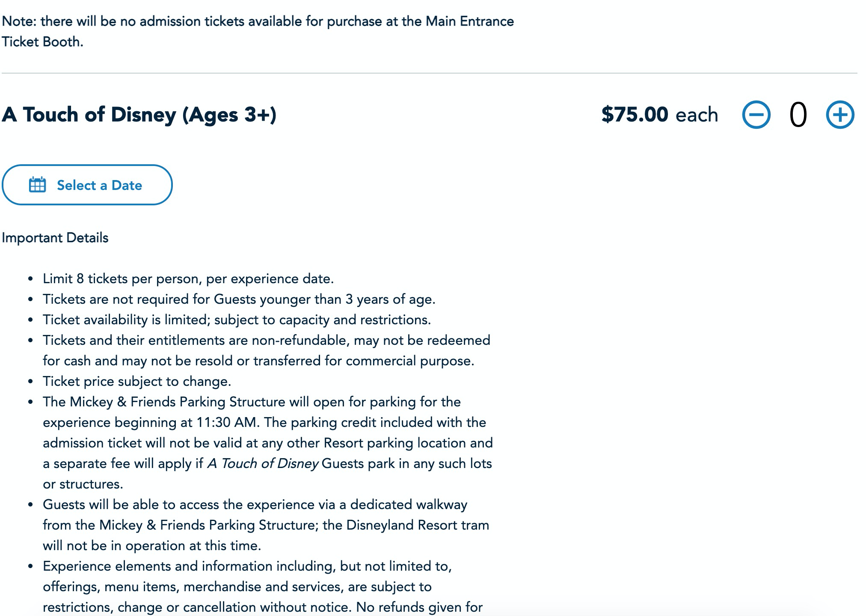
Task: Click the Main Entrance Ticket Booth note
Action: (258, 32)
